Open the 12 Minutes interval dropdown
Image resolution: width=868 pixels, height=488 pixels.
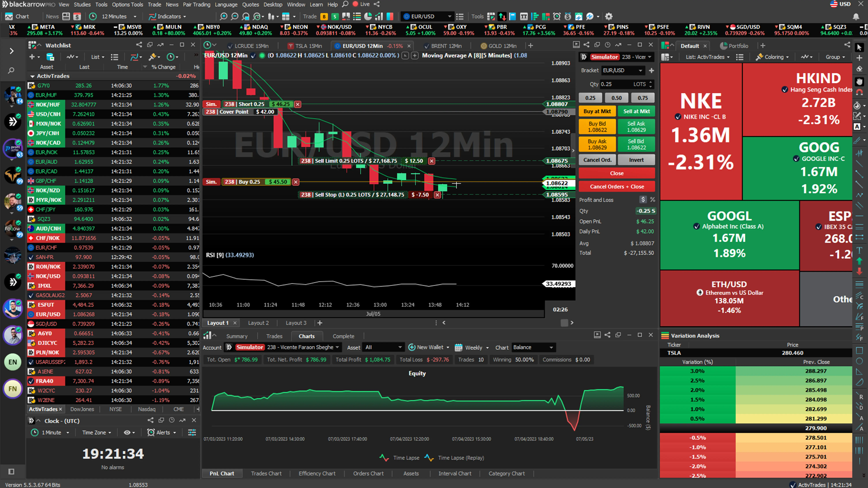point(135,16)
